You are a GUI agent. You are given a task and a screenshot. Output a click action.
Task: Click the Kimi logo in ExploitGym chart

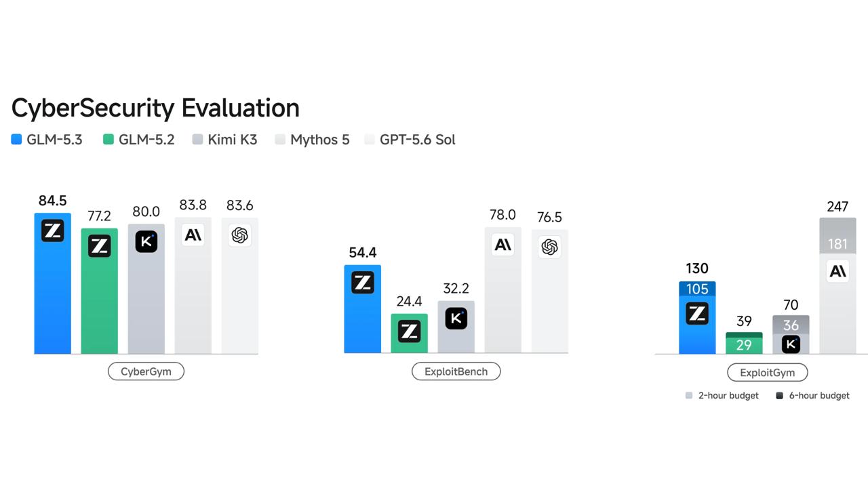pyautogui.click(x=791, y=344)
